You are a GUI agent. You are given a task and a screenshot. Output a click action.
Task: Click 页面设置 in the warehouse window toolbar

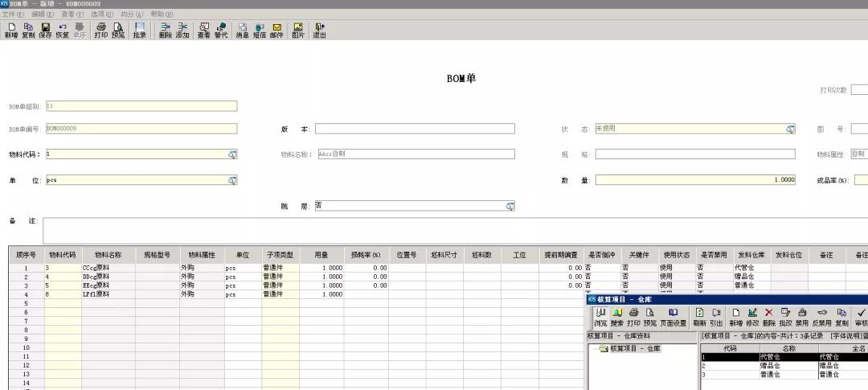(673, 316)
